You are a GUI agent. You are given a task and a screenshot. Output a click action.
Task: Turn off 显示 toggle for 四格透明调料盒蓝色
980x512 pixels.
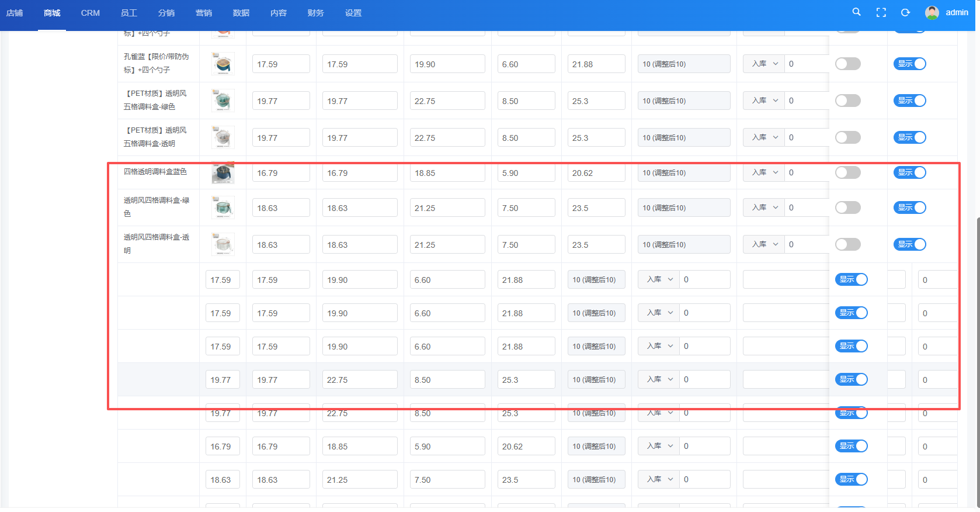(x=909, y=172)
